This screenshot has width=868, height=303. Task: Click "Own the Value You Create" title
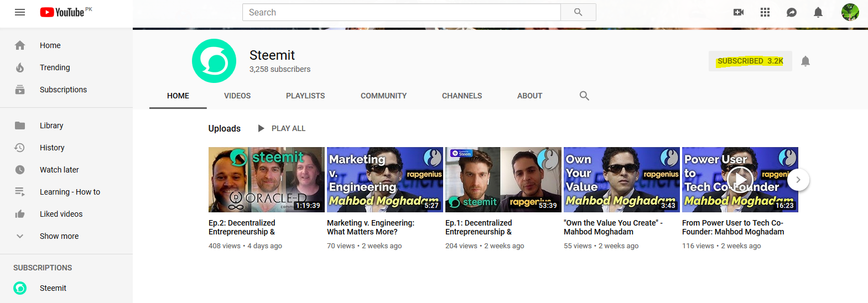pyautogui.click(x=613, y=227)
